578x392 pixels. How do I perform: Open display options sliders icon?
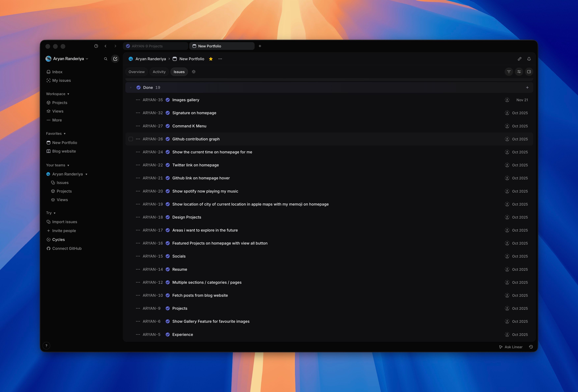(519, 72)
